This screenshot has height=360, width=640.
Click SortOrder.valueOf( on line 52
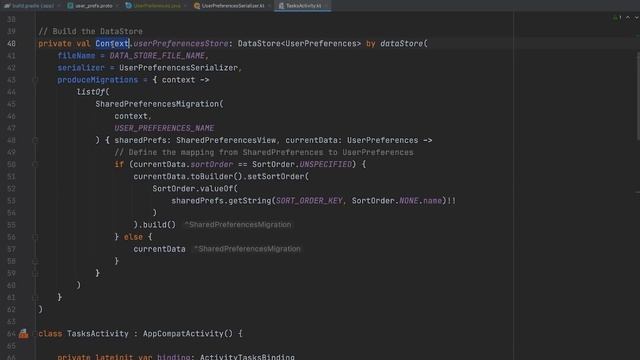[195, 189]
